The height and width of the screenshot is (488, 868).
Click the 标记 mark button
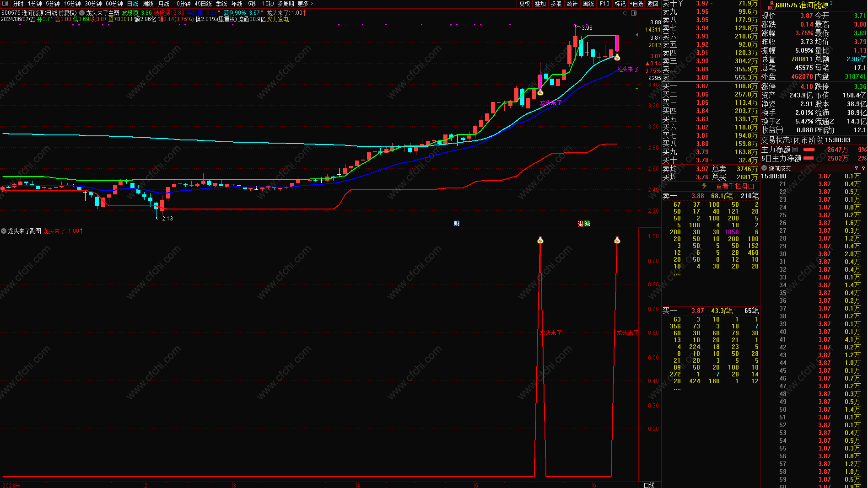[x=620, y=4]
